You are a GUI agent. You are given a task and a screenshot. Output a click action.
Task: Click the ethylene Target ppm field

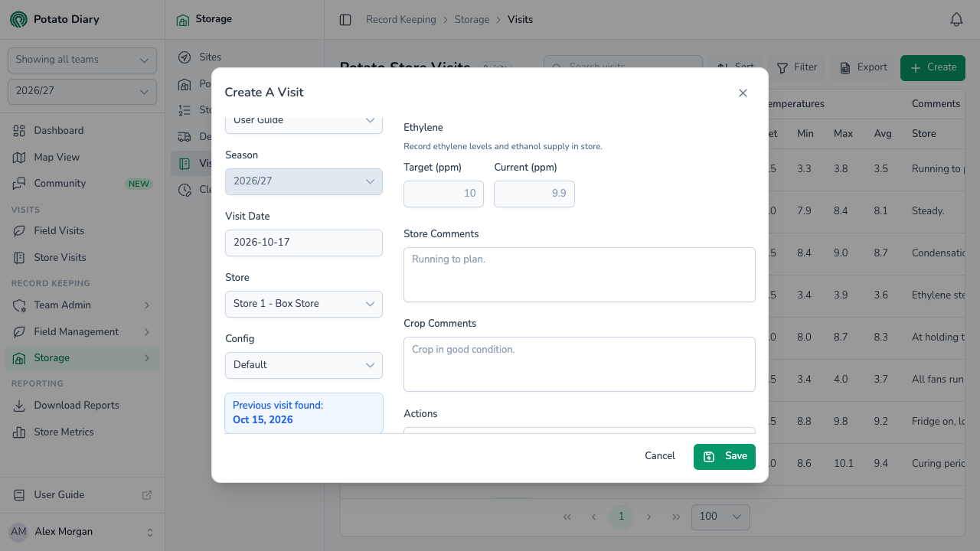[x=444, y=194]
